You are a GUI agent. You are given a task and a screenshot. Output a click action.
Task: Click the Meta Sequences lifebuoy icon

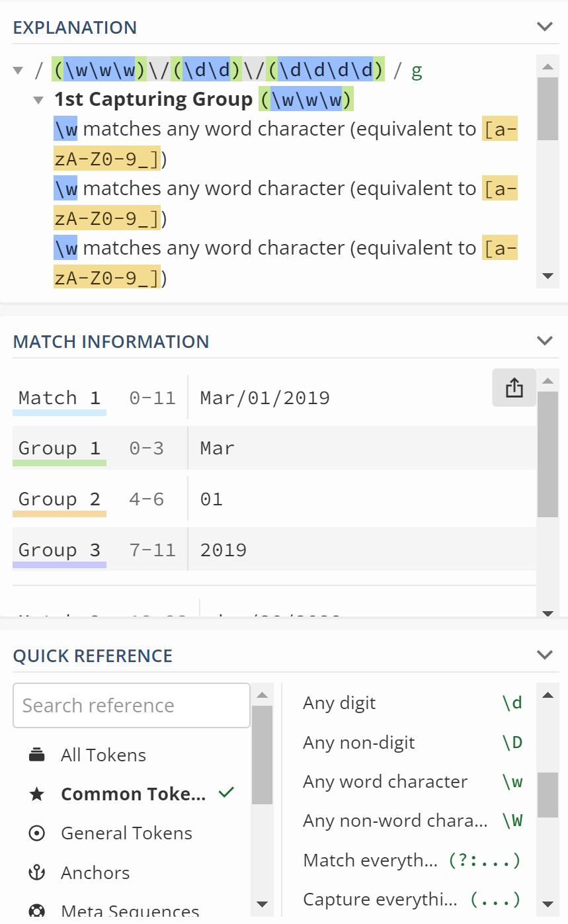(37, 911)
